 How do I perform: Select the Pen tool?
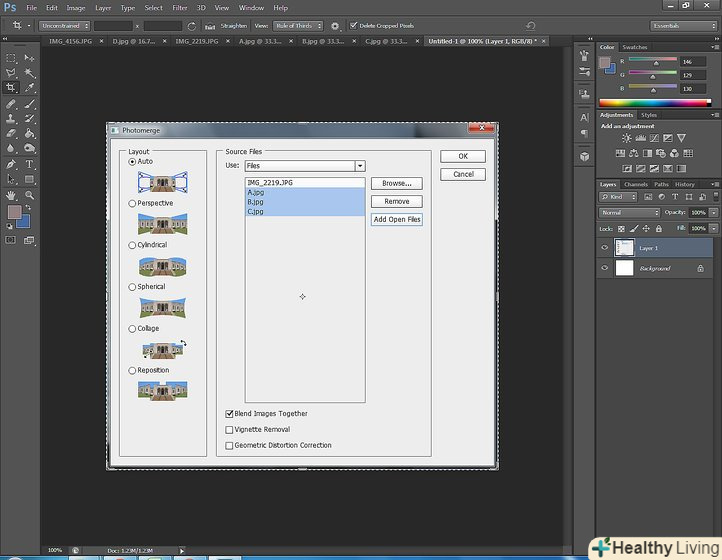[11, 164]
